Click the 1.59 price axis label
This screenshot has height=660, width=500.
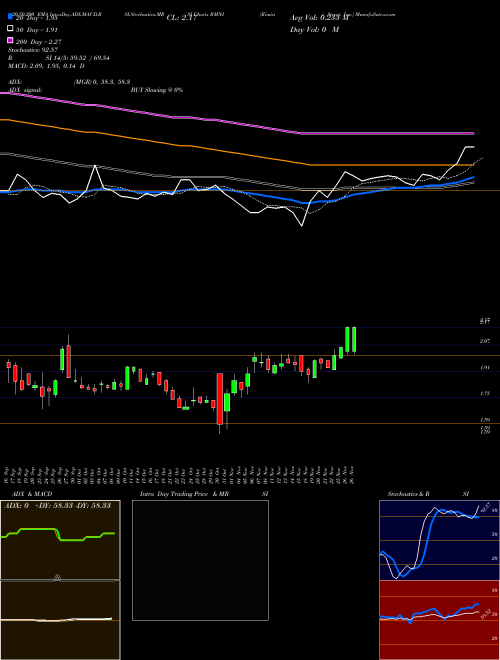pyautogui.click(x=484, y=420)
